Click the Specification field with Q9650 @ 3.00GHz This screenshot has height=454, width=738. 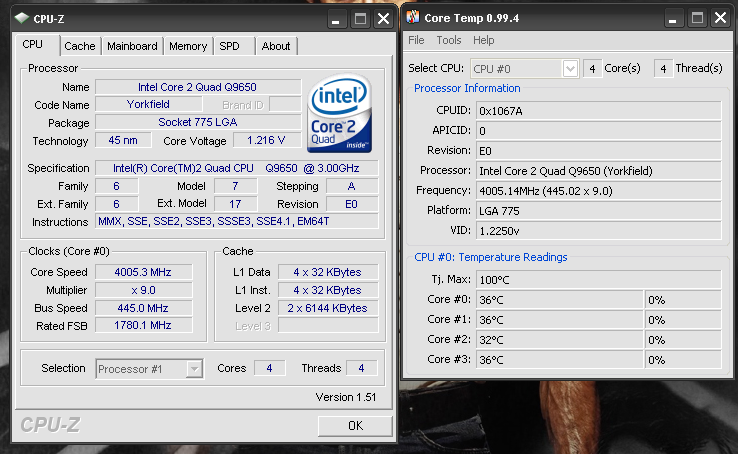(236, 168)
